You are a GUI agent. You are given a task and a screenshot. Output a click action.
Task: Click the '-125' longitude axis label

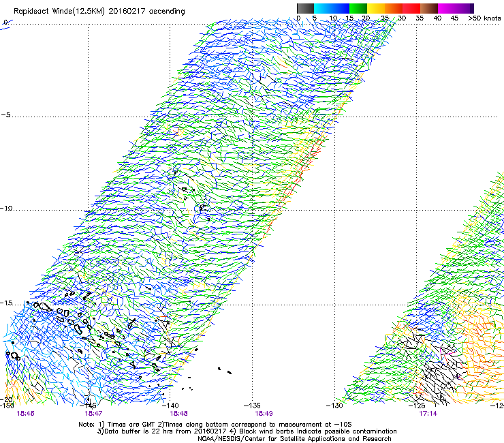417,406
